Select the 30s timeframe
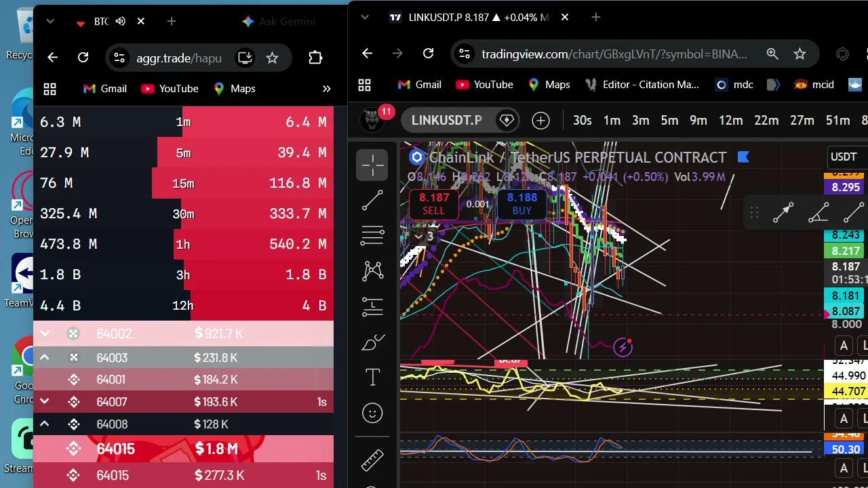The width and height of the screenshot is (868, 488). [582, 121]
